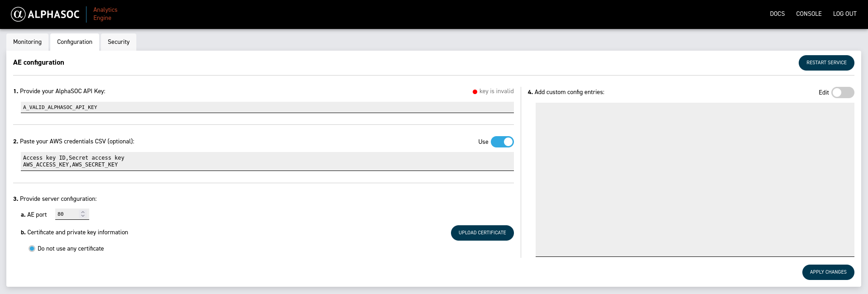Click the AlphaSOC logo icon
The height and width of the screenshot is (294, 868).
(x=18, y=14)
